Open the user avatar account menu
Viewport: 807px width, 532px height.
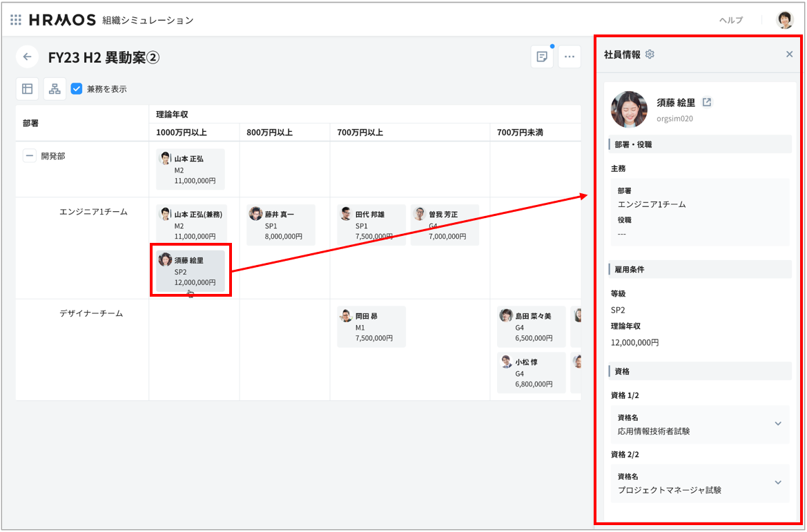tap(785, 20)
